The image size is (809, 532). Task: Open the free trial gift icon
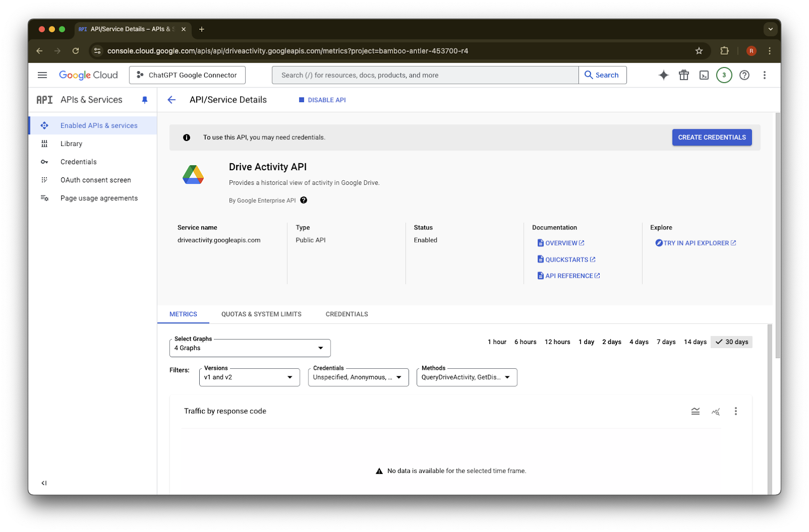(x=684, y=75)
